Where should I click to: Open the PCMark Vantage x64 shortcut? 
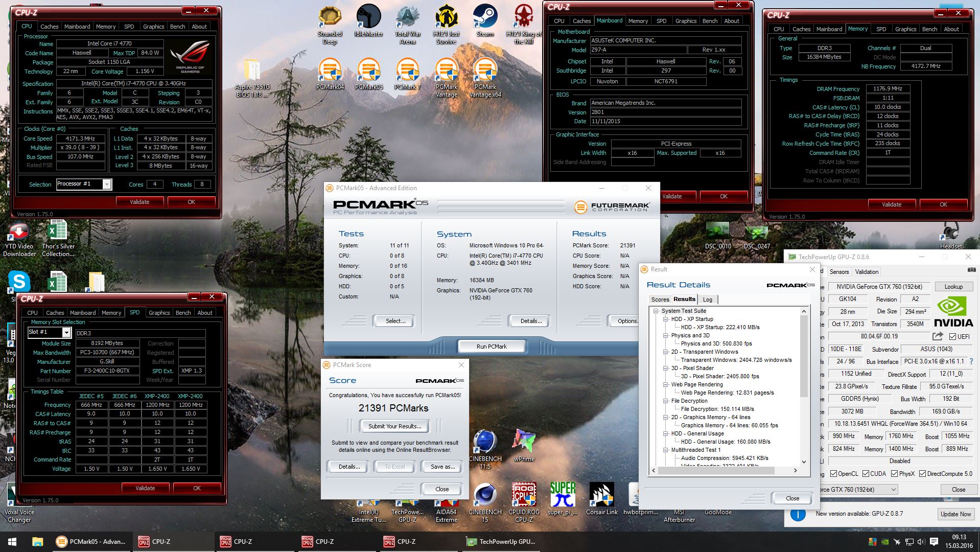click(485, 78)
